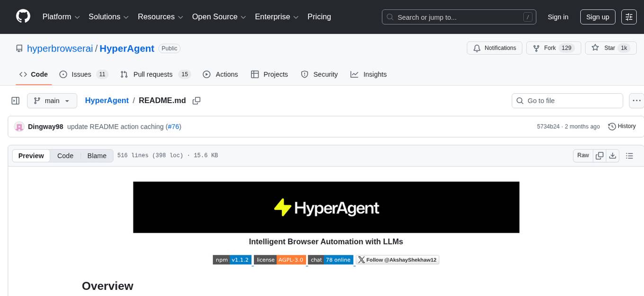Click the X icon on the Follow badge
Screen dimensions: 644x296
(361, 259)
